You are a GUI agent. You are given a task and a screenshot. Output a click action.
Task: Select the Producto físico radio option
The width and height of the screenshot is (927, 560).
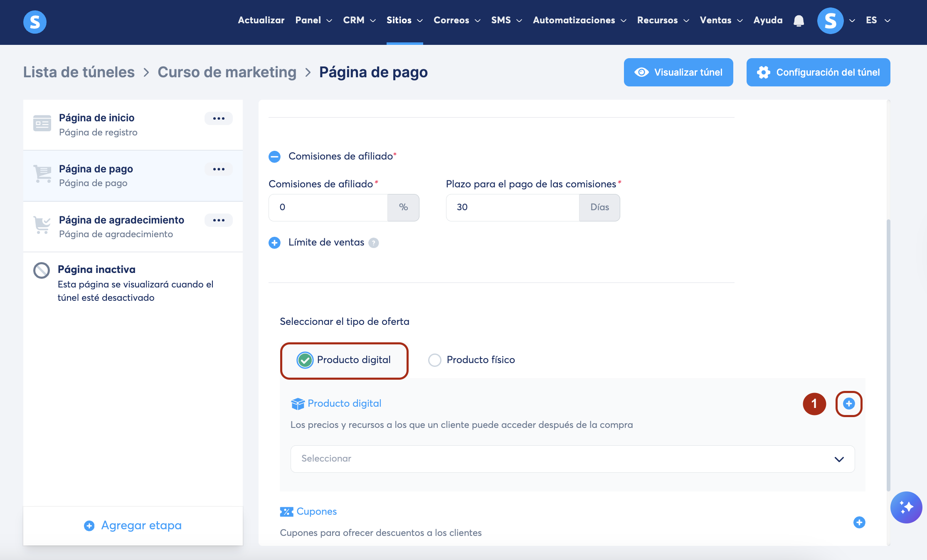point(435,360)
